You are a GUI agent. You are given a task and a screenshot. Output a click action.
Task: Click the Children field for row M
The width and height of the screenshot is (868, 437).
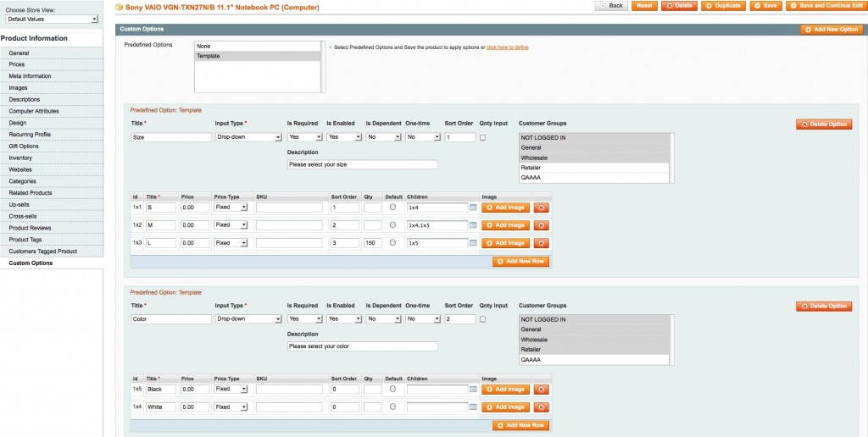pyautogui.click(x=437, y=225)
